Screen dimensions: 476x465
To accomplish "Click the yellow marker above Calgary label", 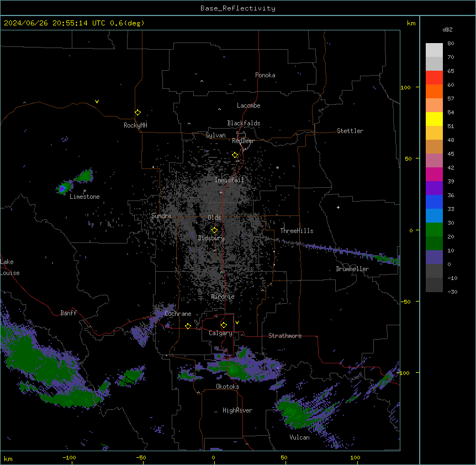I will point(224,325).
